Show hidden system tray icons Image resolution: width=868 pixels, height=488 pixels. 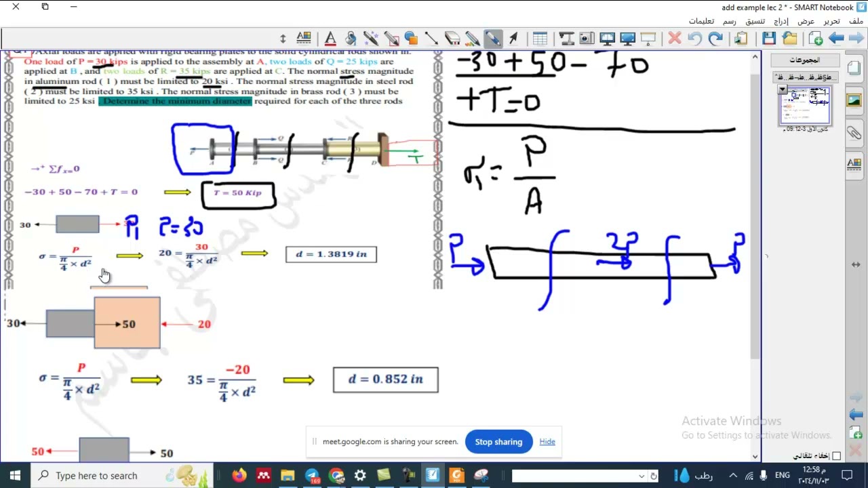[x=733, y=475]
